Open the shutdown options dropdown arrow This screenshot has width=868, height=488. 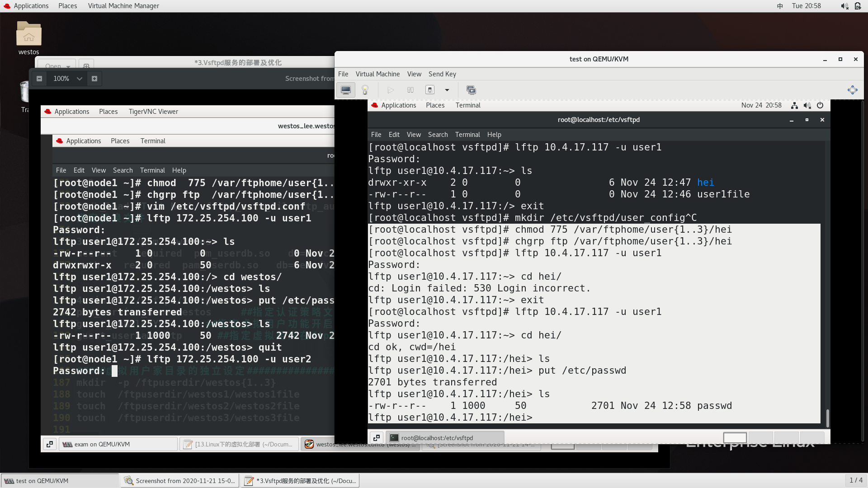point(447,90)
